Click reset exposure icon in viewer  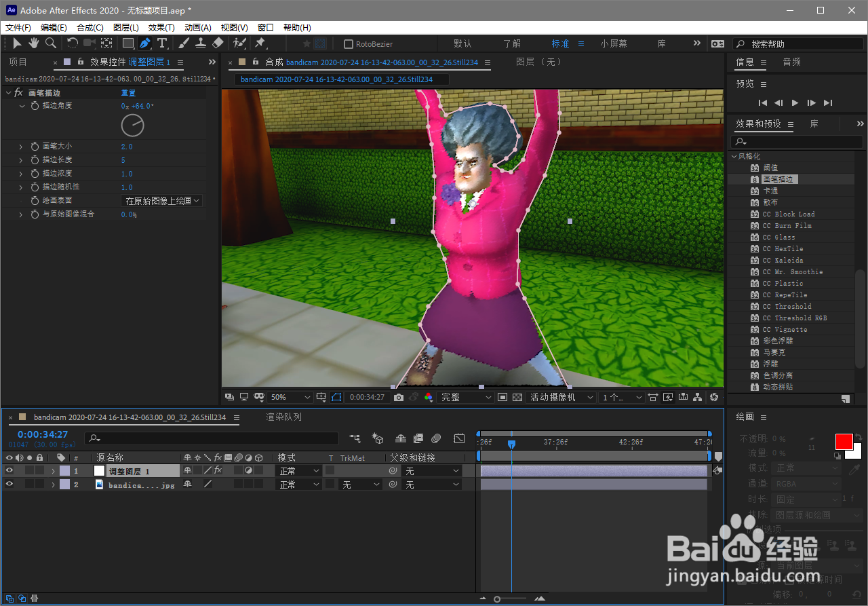pos(713,397)
